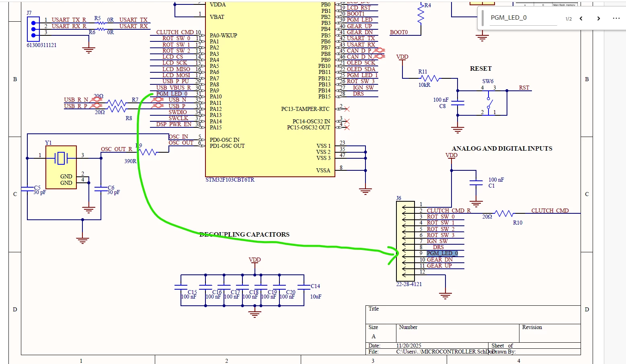
Task: Click the Y1 crystal designator
Action: click(x=48, y=143)
